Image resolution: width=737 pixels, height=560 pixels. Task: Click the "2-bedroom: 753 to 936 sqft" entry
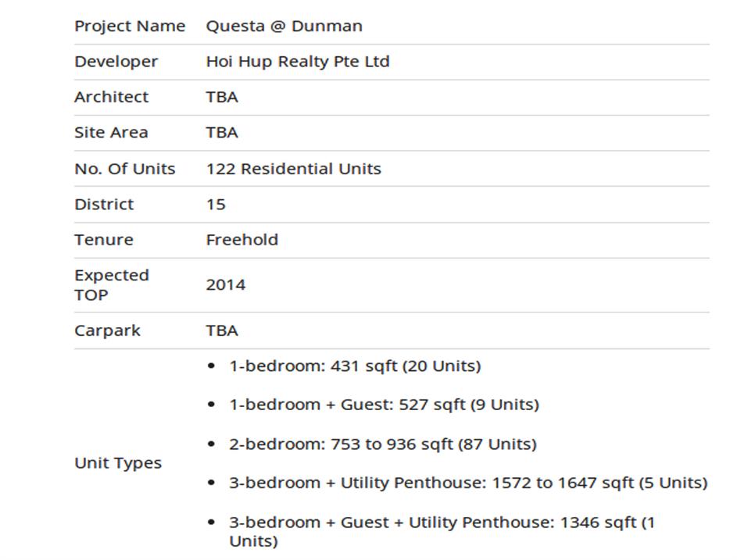(382, 444)
